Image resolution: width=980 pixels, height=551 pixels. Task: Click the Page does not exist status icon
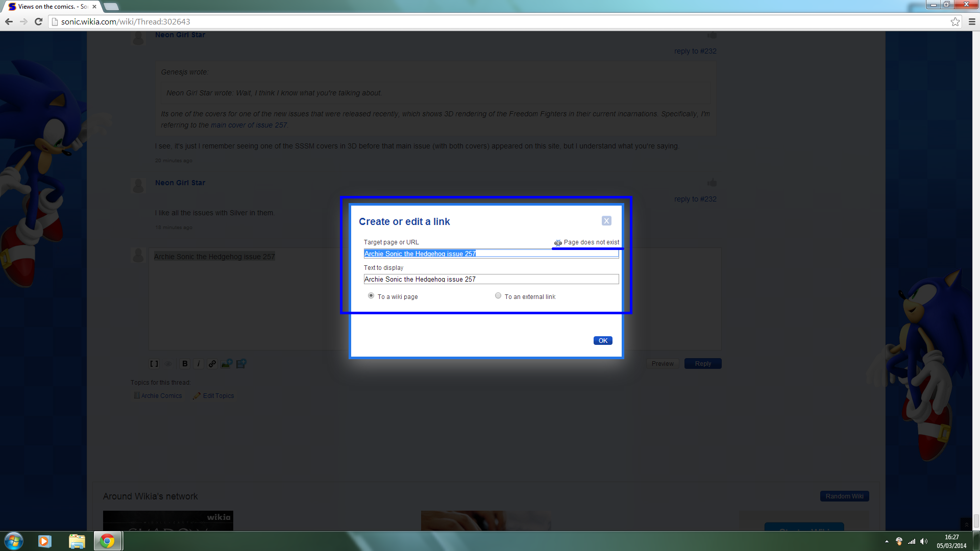coord(558,243)
